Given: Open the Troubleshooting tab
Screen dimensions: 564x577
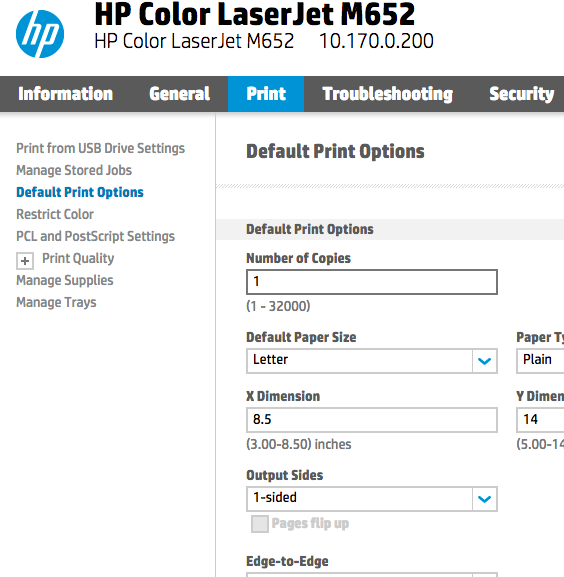Looking at the screenshot, I should pos(387,94).
